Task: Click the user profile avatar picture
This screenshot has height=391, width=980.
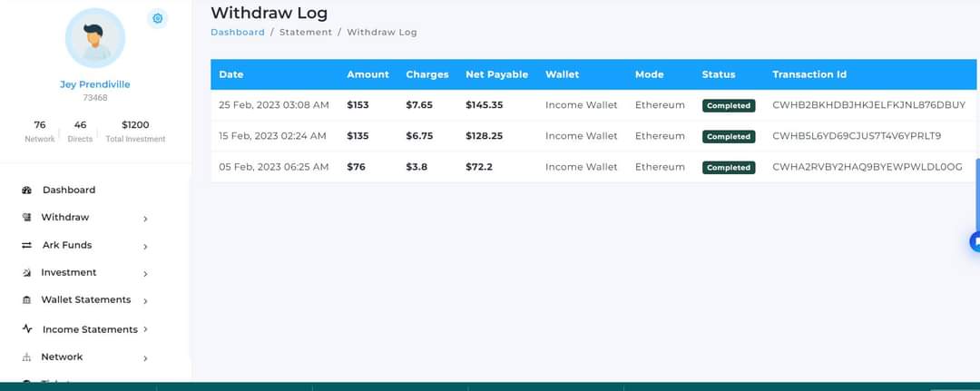Action: (x=95, y=38)
